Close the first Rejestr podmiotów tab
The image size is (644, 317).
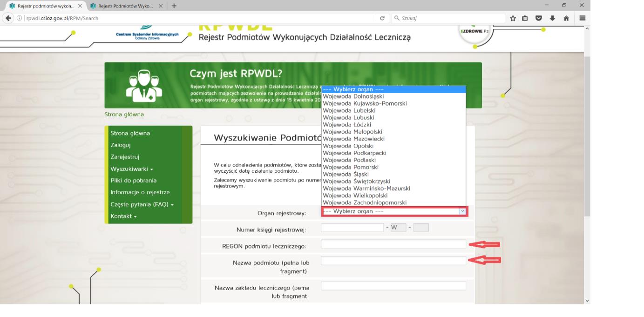[80, 6]
